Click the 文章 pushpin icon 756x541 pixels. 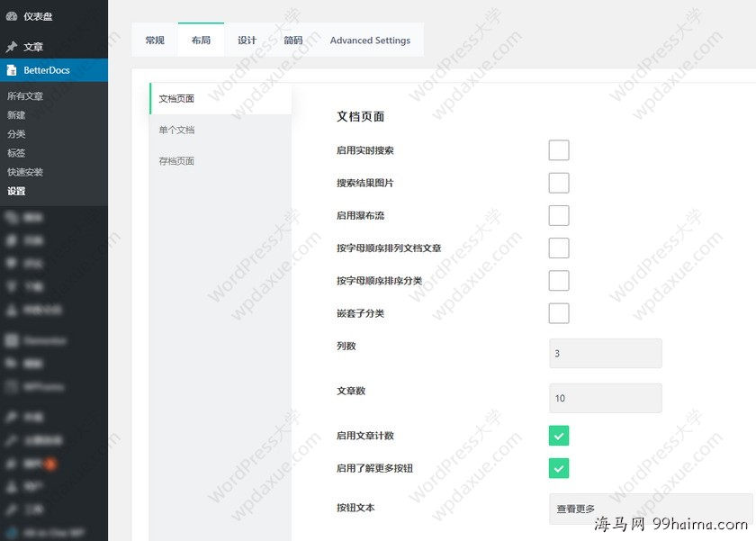tap(12, 47)
